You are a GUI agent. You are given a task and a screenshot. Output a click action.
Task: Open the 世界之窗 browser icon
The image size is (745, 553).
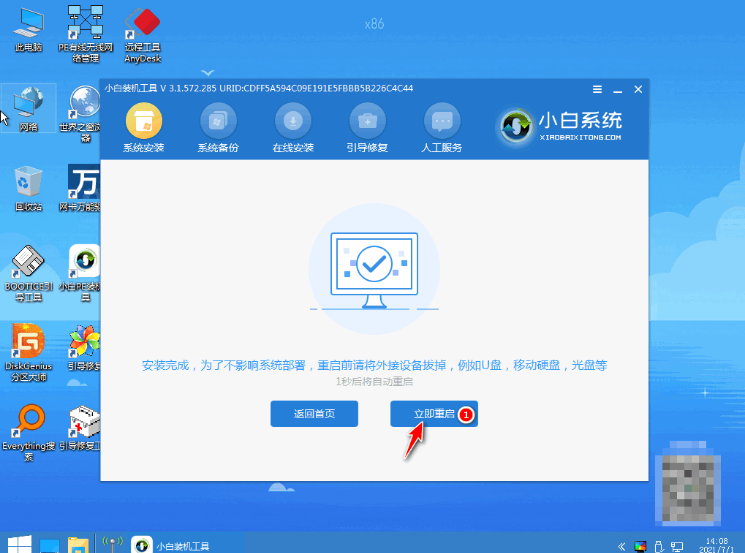pyautogui.click(x=80, y=114)
